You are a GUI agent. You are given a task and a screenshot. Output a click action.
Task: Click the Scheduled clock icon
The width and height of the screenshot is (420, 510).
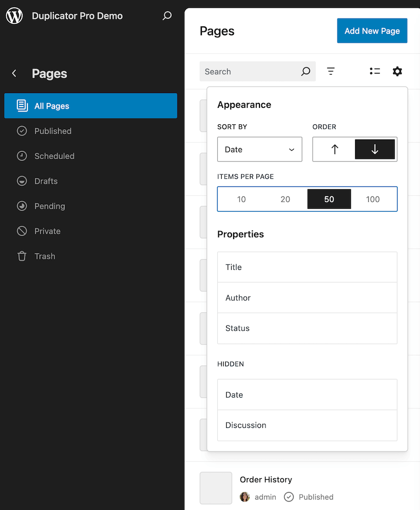22,156
